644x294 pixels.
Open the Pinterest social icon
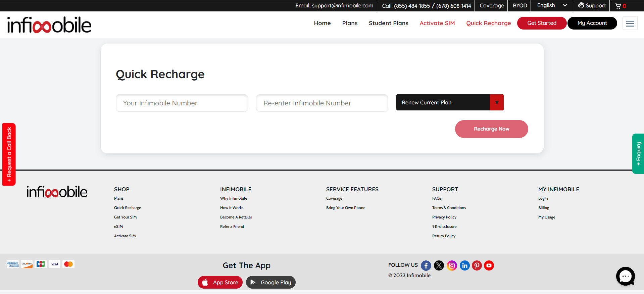pyautogui.click(x=477, y=265)
